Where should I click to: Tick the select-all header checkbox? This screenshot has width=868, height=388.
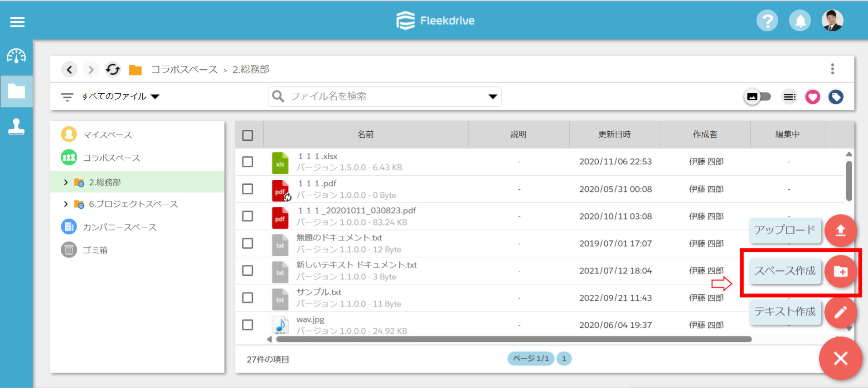pos(247,135)
